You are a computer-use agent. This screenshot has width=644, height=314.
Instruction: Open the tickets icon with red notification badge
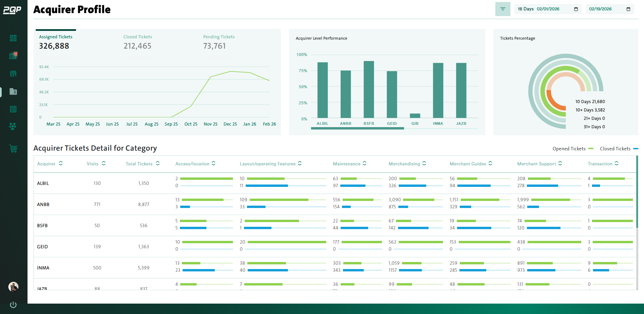pos(13,56)
